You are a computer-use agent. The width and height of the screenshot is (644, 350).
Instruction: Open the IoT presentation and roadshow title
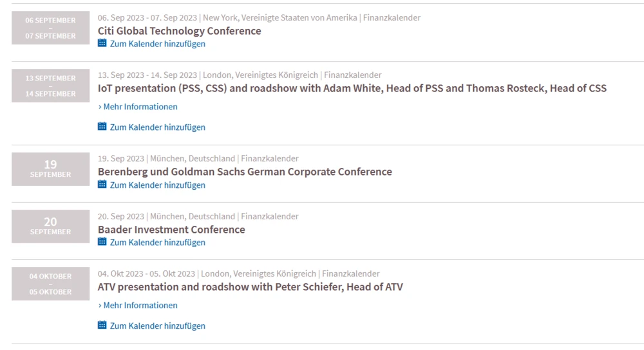pyautogui.click(x=352, y=88)
